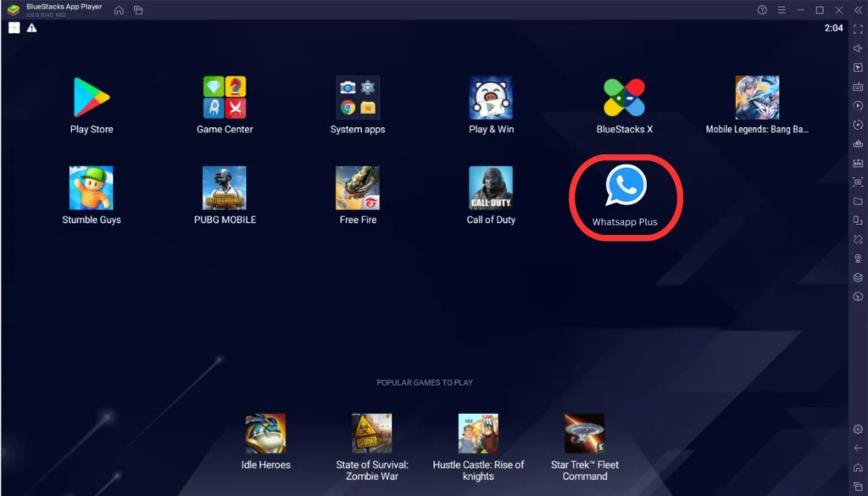Start Mobile Legends: Bang Bang

pyautogui.click(x=757, y=98)
